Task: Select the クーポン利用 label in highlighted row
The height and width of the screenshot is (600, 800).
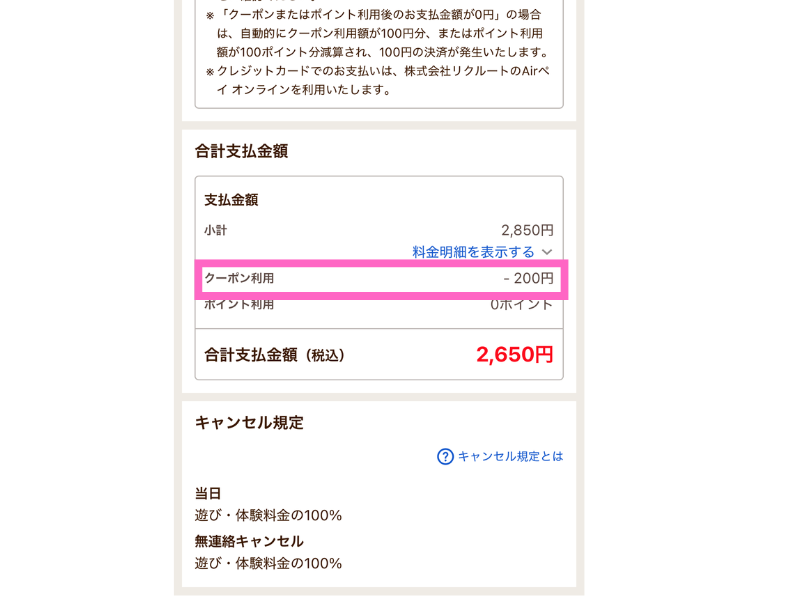Action: point(239,278)
